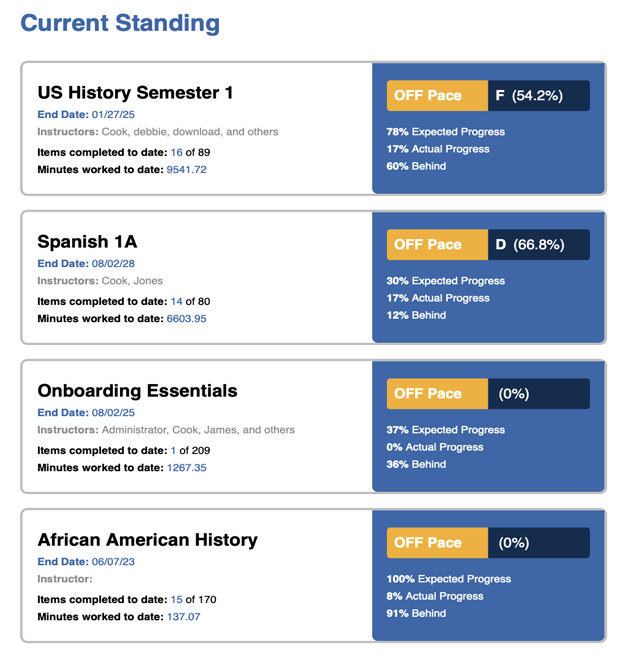Click African American History items completed 15
This screenshot has width=623, height=655.
point(176,600)
